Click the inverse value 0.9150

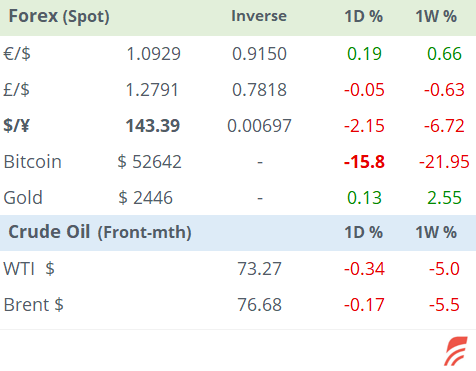(x=259, y=54)
